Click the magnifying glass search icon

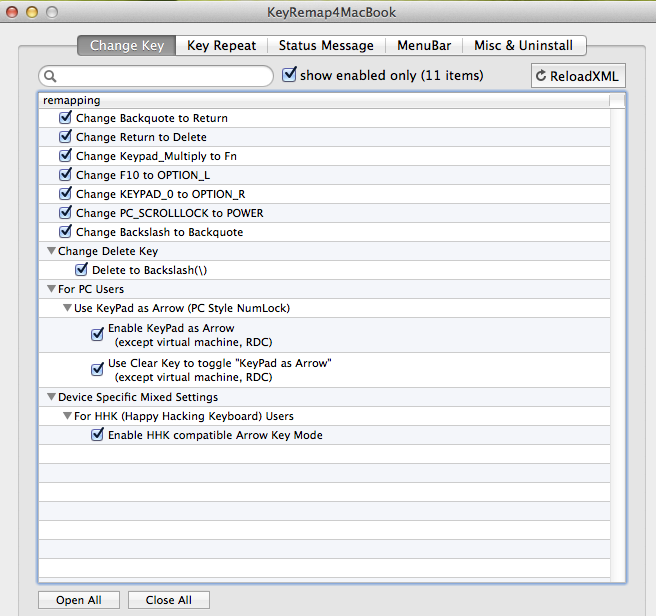pos(50,76)
